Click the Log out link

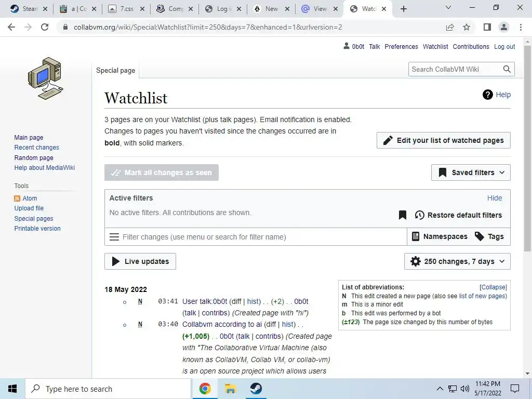[504, 46]
